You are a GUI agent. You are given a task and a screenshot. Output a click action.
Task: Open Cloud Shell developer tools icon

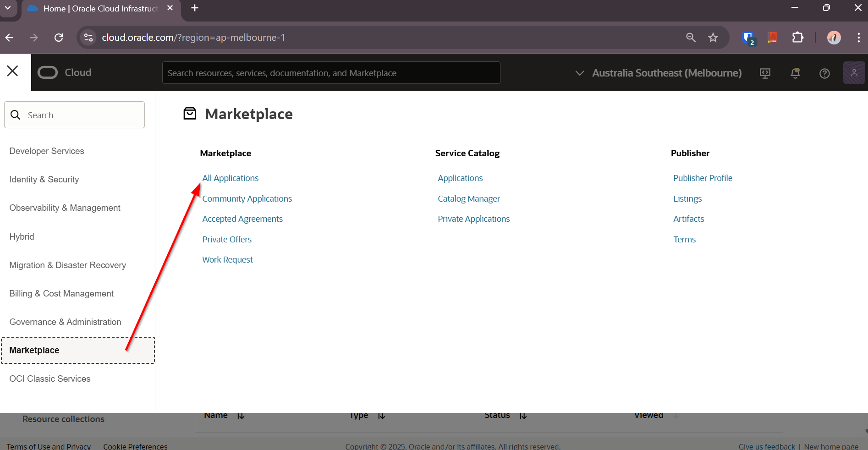(x=765, y=73)
